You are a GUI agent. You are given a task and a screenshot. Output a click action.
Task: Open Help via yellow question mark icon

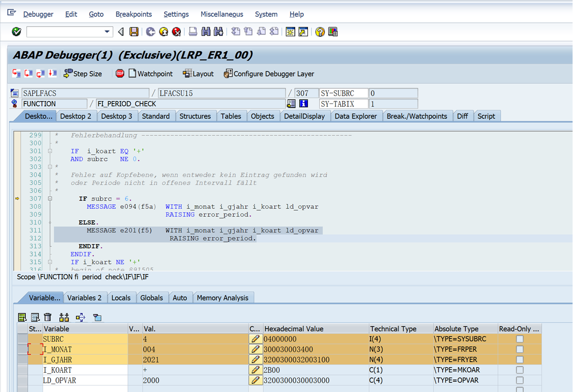[320, 32]
